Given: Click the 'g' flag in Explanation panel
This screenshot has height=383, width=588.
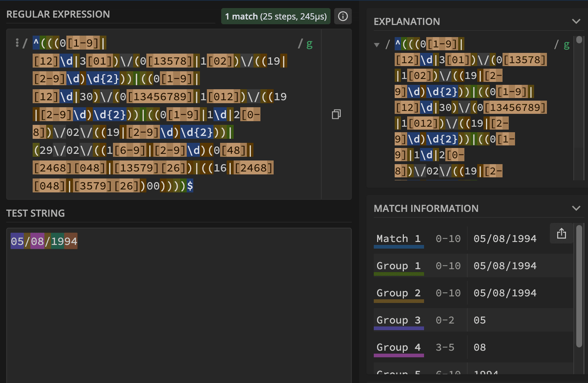Looking at the screenshot, I should pyautogui.click(x=566, y=45).
